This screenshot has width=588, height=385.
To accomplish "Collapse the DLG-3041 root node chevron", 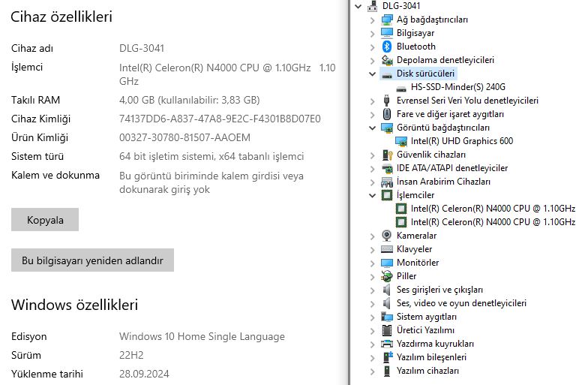I will (358, 6).
